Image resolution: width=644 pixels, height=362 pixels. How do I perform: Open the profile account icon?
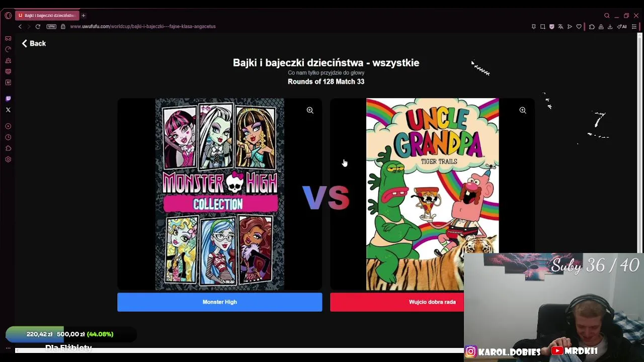point(601,27)
